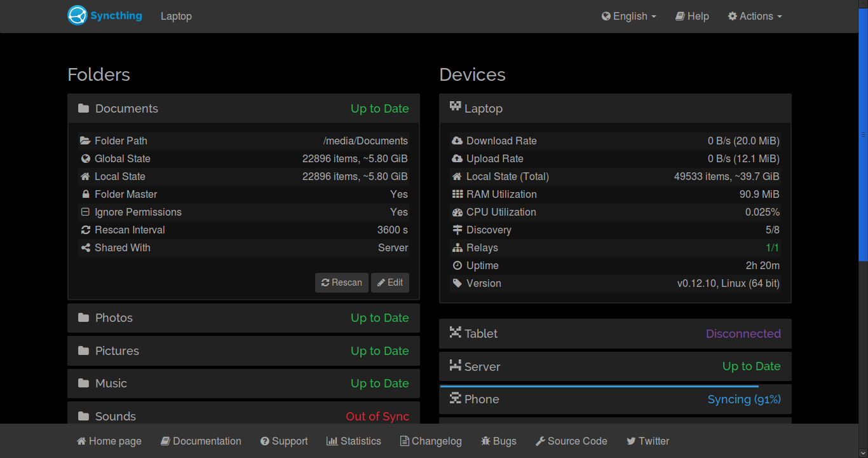Click the Phone device identicon
The width and height of the screenshot is (868, 458).
[x=455, y=398]
